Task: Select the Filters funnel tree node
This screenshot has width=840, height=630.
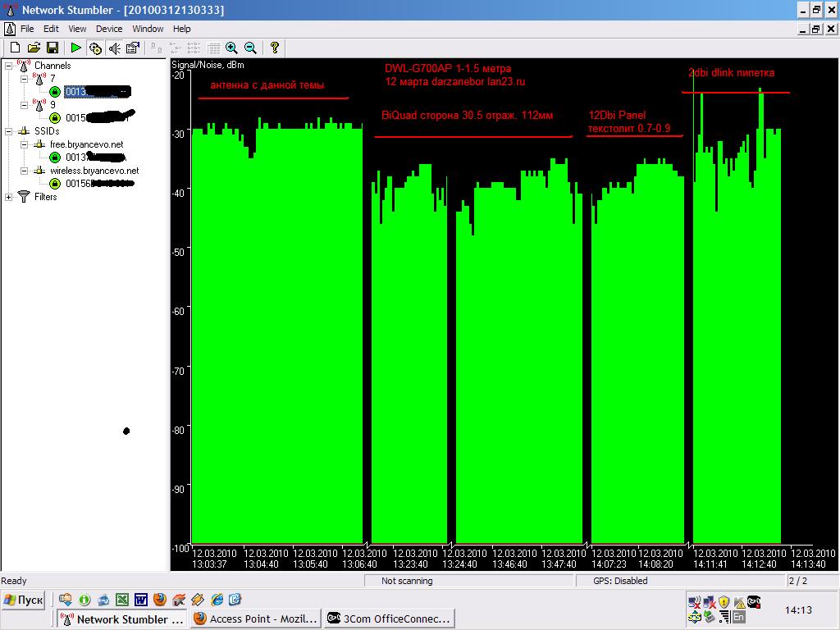Action: (45, 197)
